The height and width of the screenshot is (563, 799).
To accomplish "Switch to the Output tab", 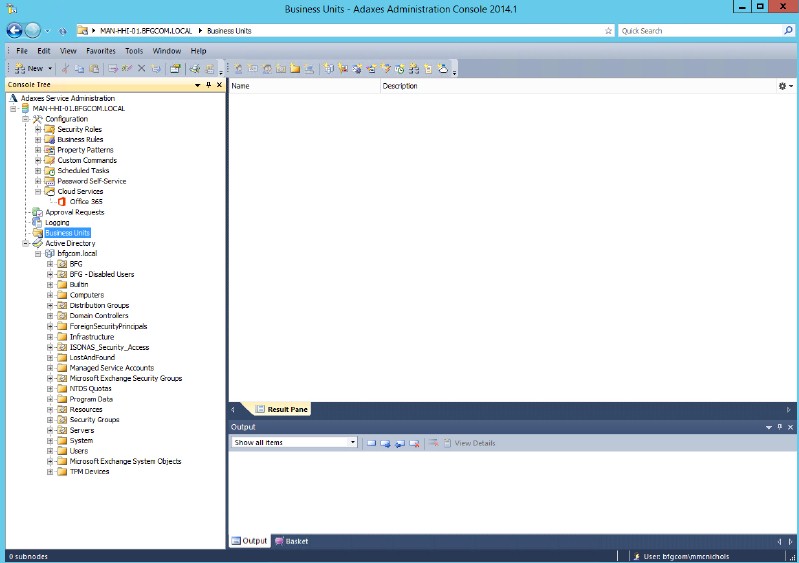I will (x=249, y=541).
